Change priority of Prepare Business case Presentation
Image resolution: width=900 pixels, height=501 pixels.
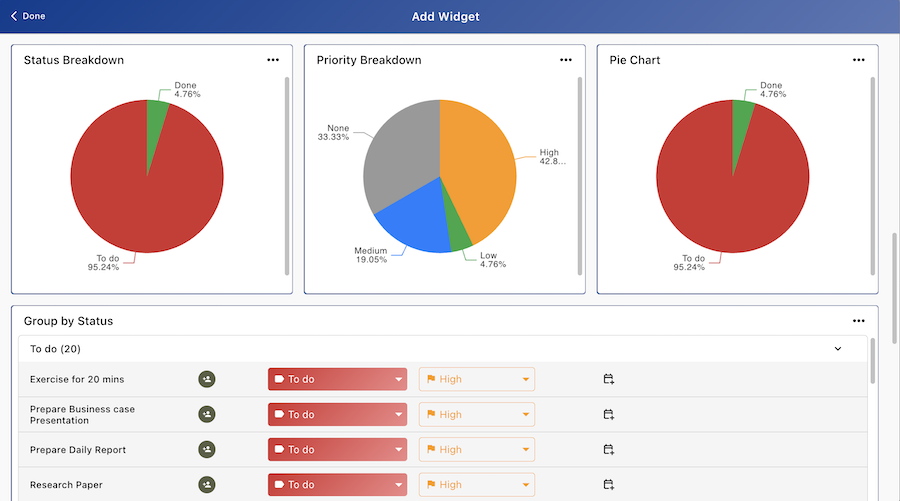pyautogui.click(x=476, y=414)
